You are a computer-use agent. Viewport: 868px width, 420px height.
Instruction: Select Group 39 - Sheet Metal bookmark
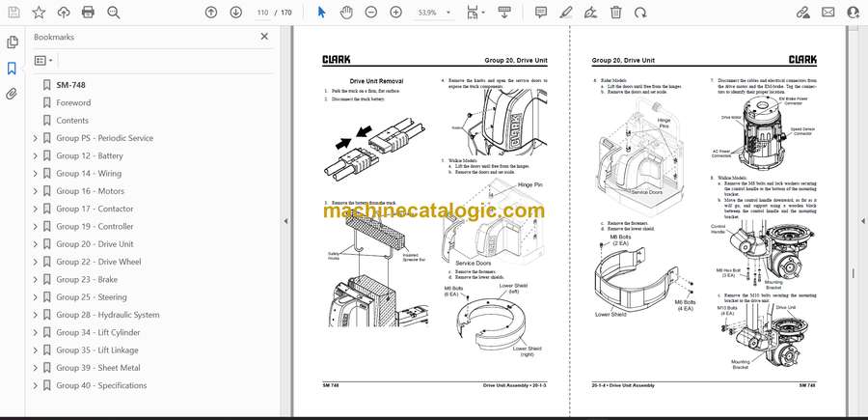click(x=98, y=367)
